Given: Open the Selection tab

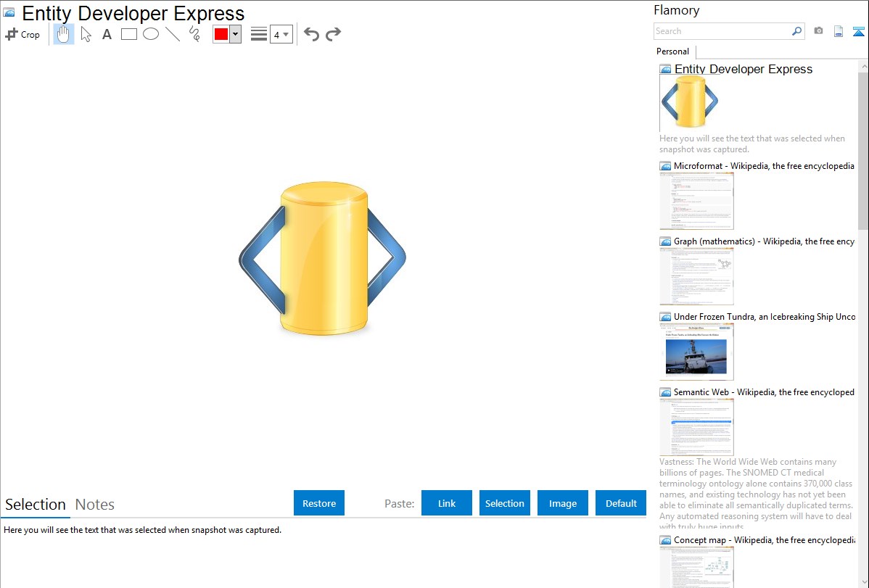Looking at the screenshot, I should coord(36,505).
